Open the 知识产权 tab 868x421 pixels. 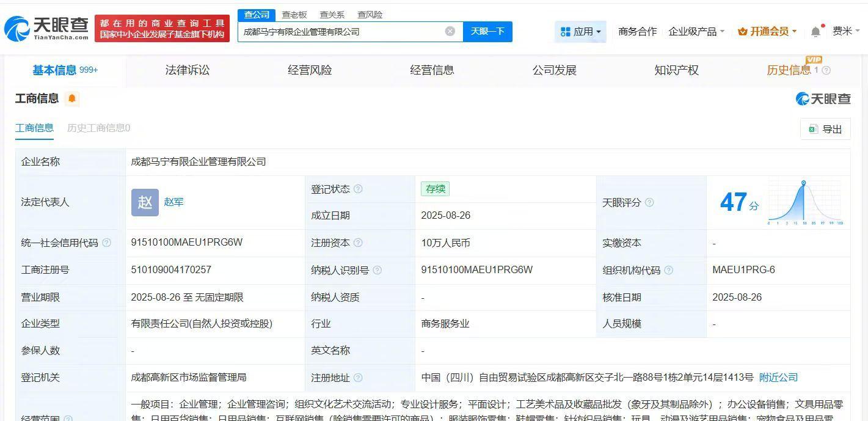click(676, 70)
